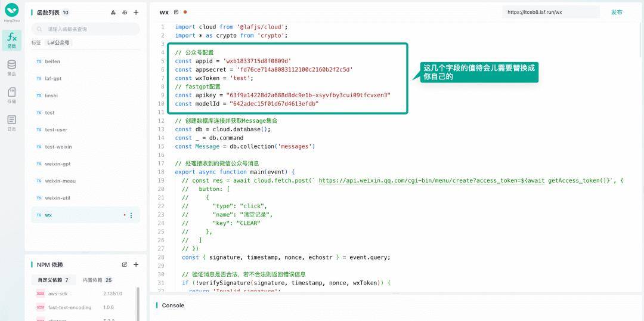Image resolution: width=644 pixels, height=321 pixels.
Task: Click the box icon left of function-list plus
Action: tap(125, 13)
